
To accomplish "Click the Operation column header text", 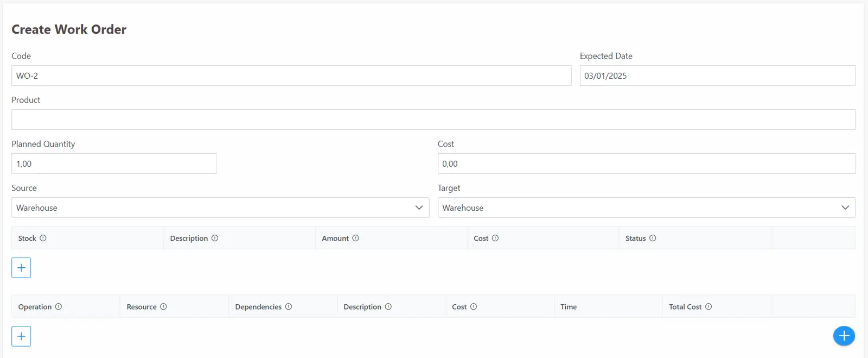I will [x=35, y=307].
